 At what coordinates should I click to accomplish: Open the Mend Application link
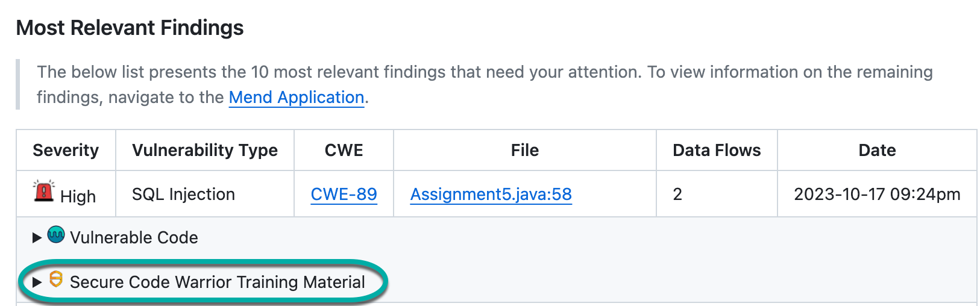tap(297, 98)
